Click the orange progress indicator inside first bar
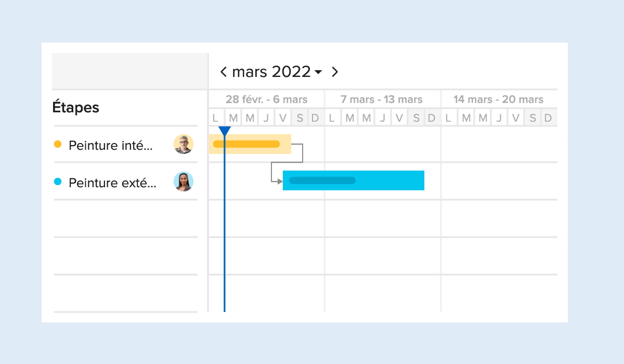624x364 pixels. 246,144
